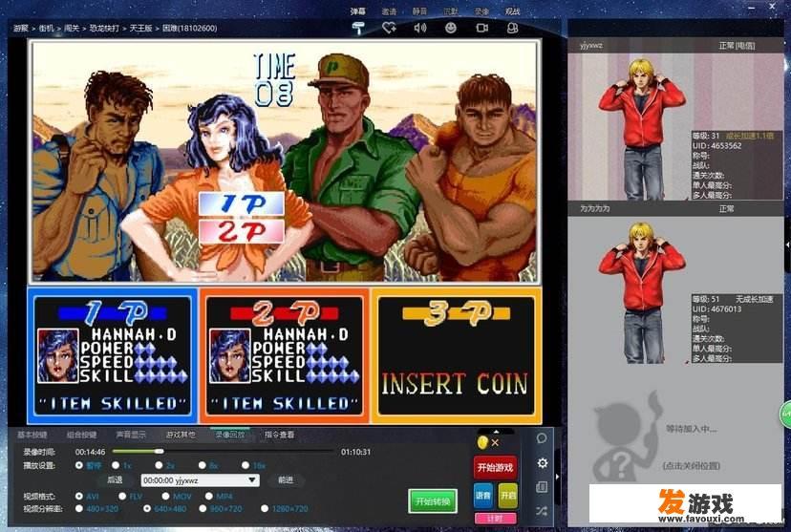Click the UID: 4676013 text
Image resolution: width=791 pixels, height=532 pixels.
[x=716, y=309]
